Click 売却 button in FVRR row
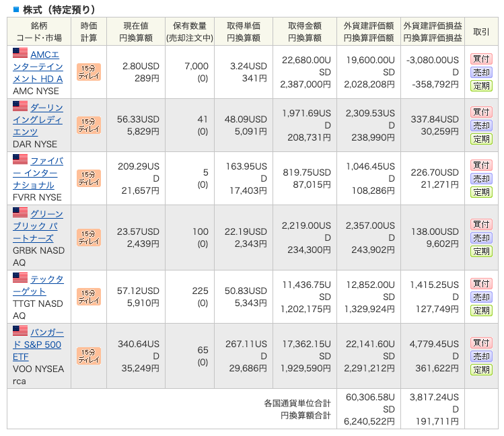Viewport: 504px width, 436px height. (x=481, y=179)
